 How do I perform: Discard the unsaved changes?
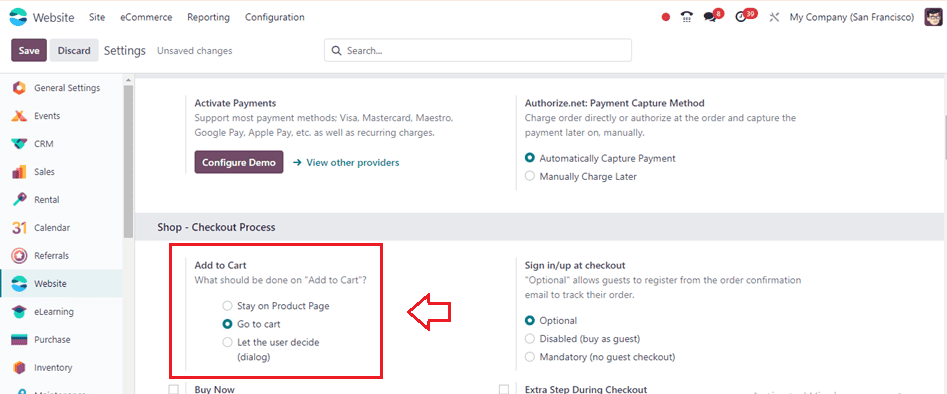click(x=74, y=51)
